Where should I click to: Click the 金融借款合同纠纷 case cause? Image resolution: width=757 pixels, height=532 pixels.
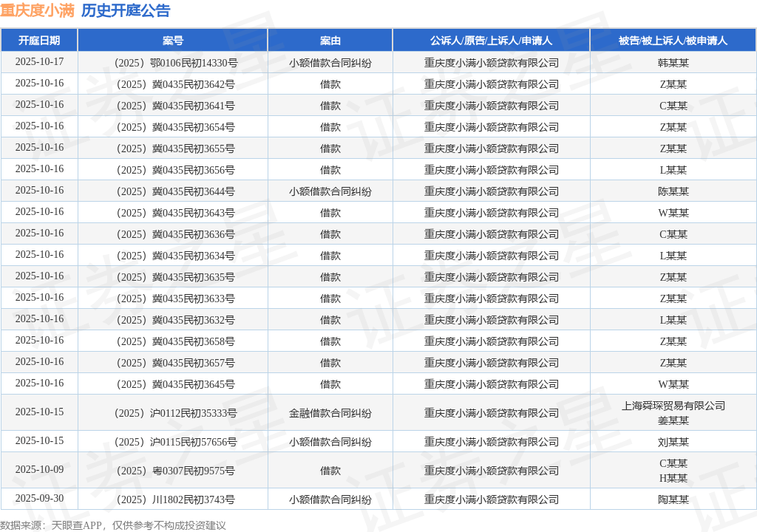330,413
